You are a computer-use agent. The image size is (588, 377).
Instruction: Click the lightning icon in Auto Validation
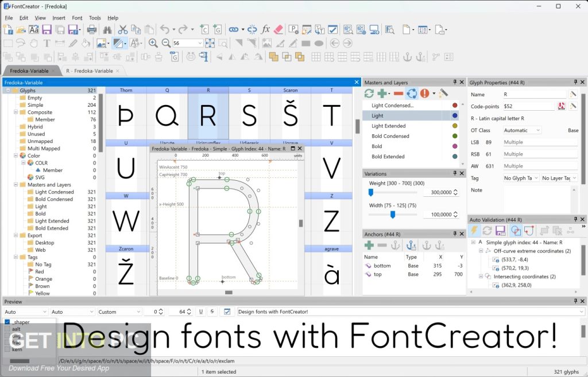point(474,231)
